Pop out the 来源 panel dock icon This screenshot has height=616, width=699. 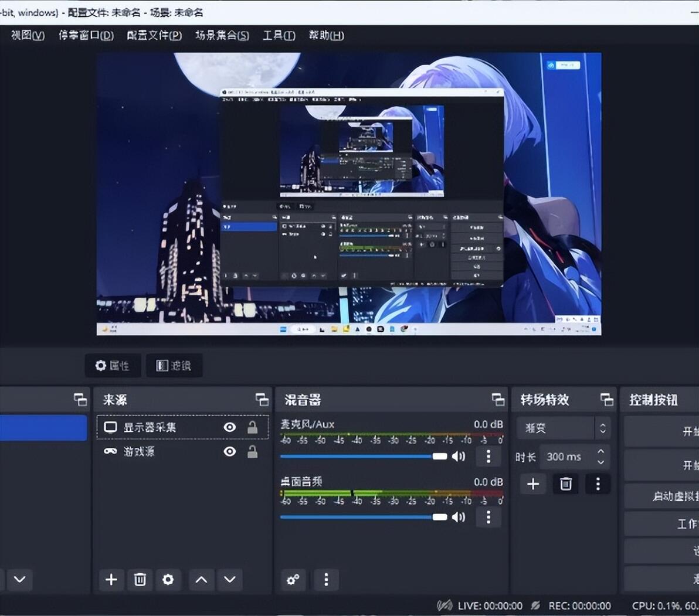(x=262, y=400)
